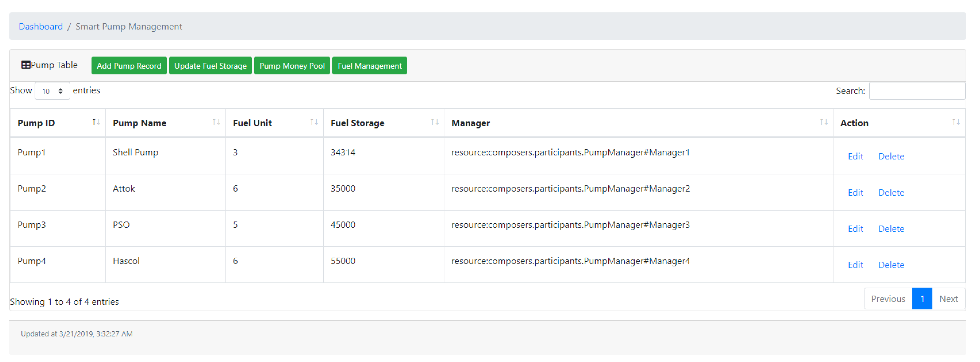Go to Fuel Management

click(x=369, y=66)
